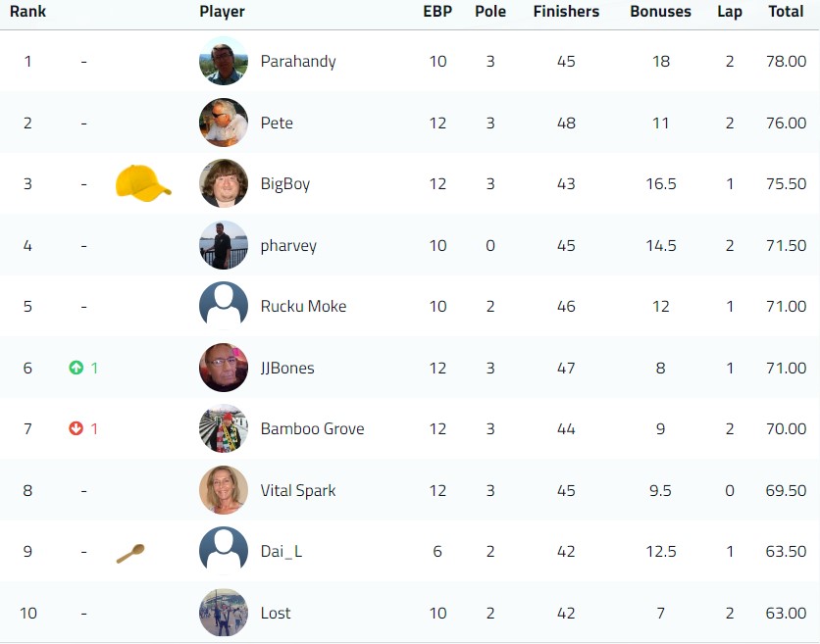Open the pharvey player name link
The image size is (820, 644).
tap(288, 246)
